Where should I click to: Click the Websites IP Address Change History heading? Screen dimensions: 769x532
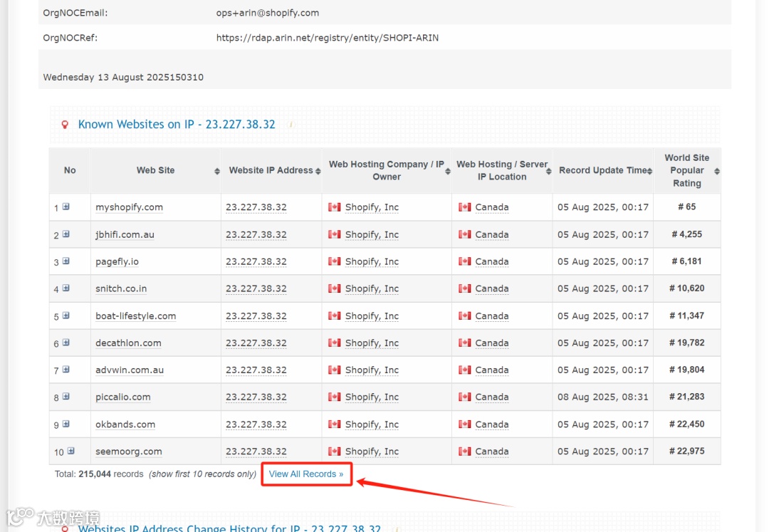click(229, 528)
